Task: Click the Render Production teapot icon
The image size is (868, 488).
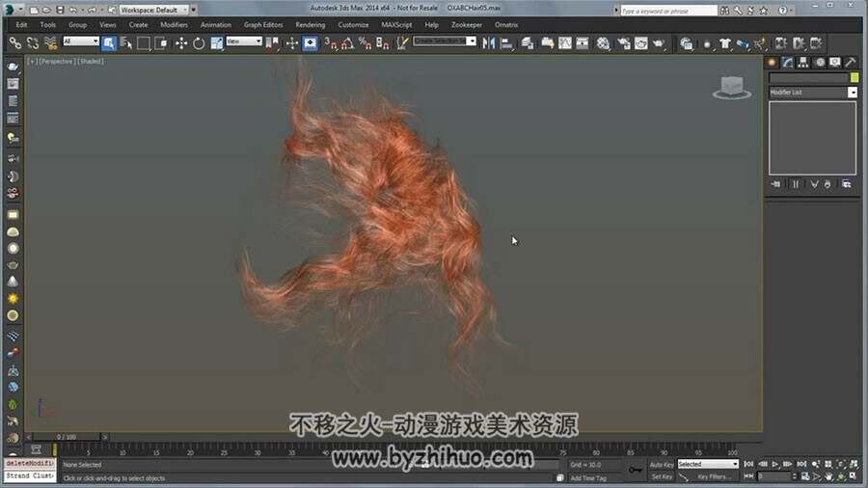Action: pyautogui.click(x=659, y=43)
